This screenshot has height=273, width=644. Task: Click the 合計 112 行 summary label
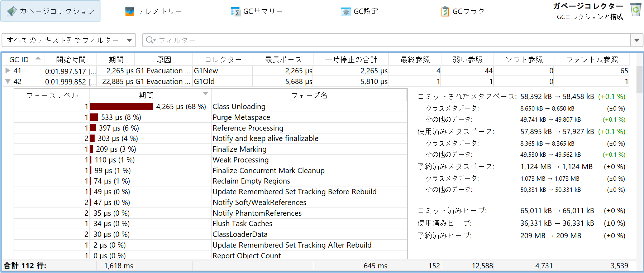click(25, 265)
